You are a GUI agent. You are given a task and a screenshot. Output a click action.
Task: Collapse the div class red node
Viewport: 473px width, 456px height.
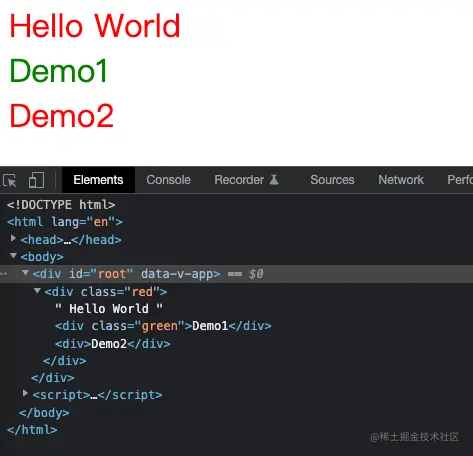[37, 291]
